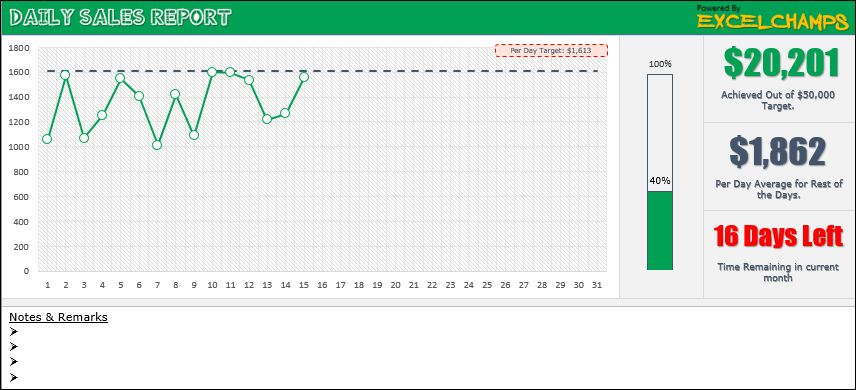Click the 40% progress label

pos(660,181)
